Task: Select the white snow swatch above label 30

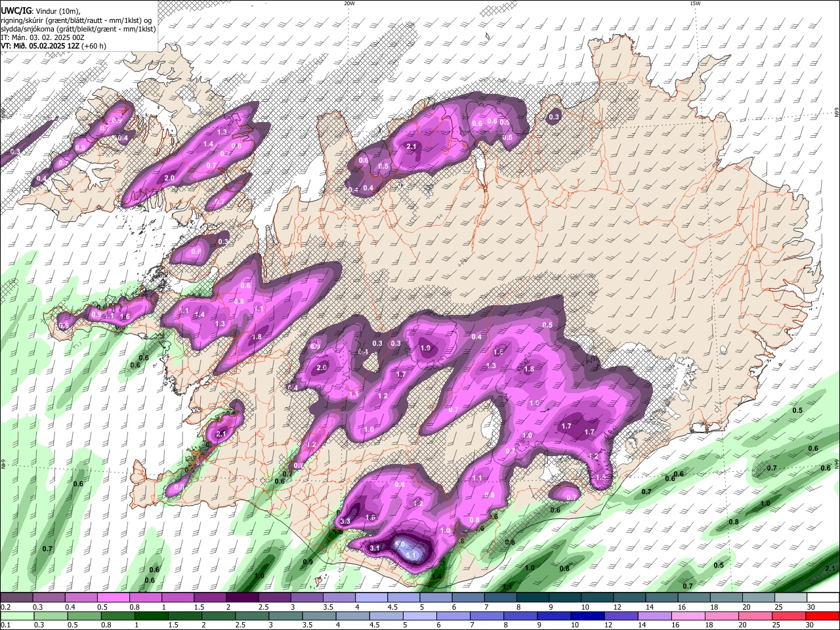Action: (x=823, y=598)
